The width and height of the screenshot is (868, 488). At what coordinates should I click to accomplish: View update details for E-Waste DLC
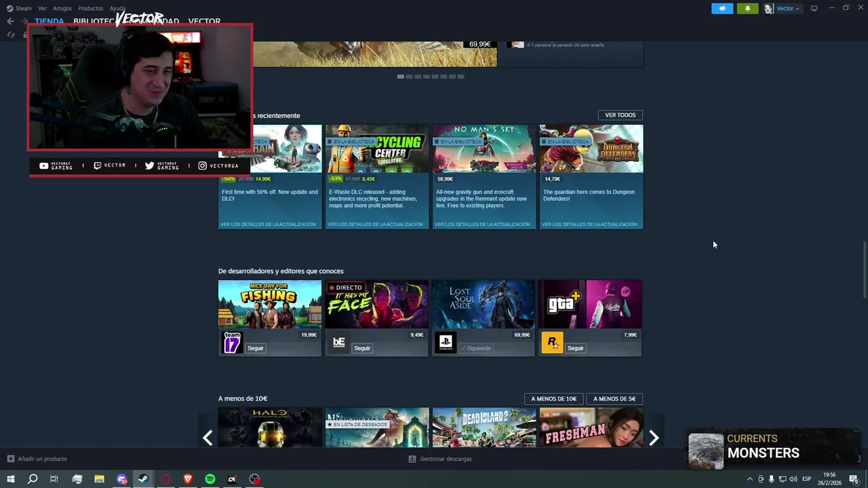coord(375,224)
